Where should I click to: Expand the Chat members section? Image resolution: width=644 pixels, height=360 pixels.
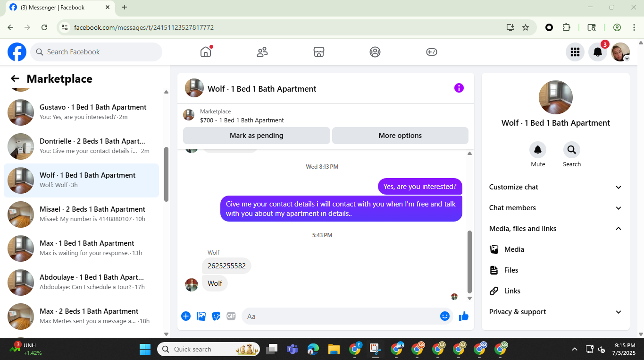point(556,208)
